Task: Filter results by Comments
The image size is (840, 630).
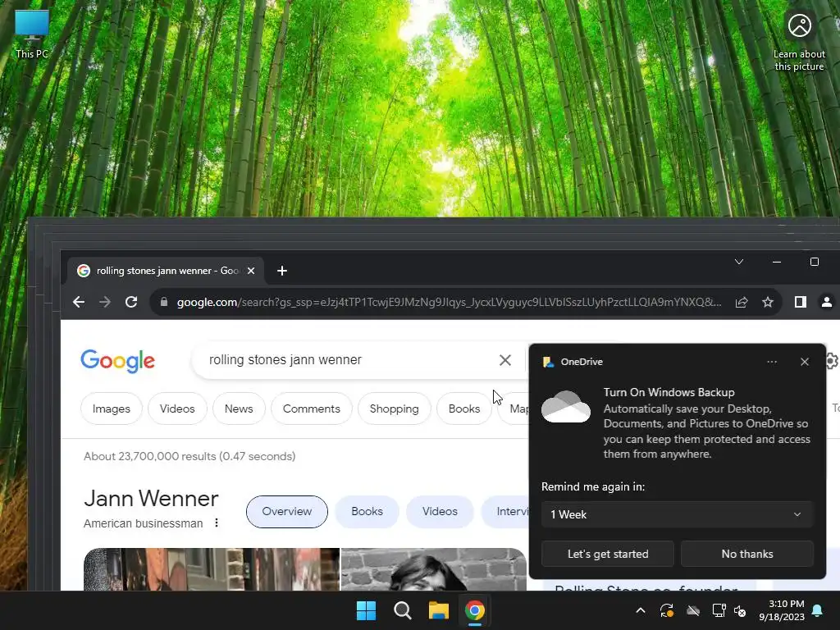Action: pyautogui.click(x=311, y=409)
